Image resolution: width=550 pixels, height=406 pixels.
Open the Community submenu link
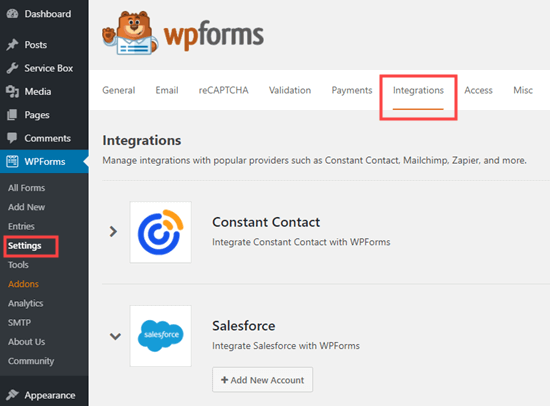31,361
